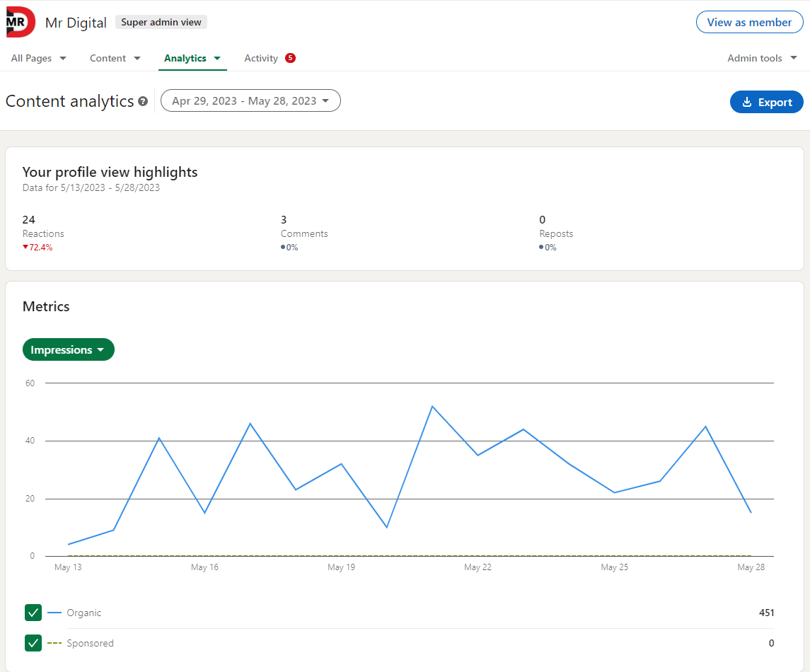Click the download icon inside Export button
810x672 pixels.
pos(748,102)
